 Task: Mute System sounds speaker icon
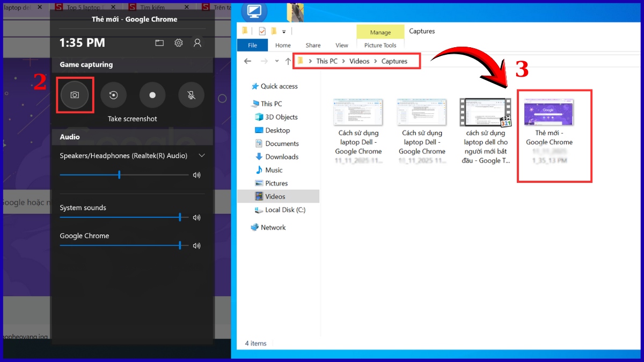coord(196,218)
